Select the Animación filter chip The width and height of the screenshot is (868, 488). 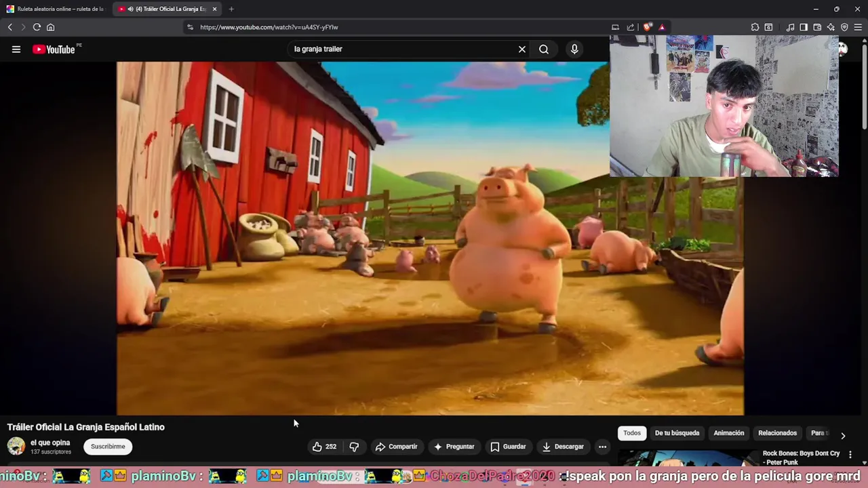pos(729,433)
